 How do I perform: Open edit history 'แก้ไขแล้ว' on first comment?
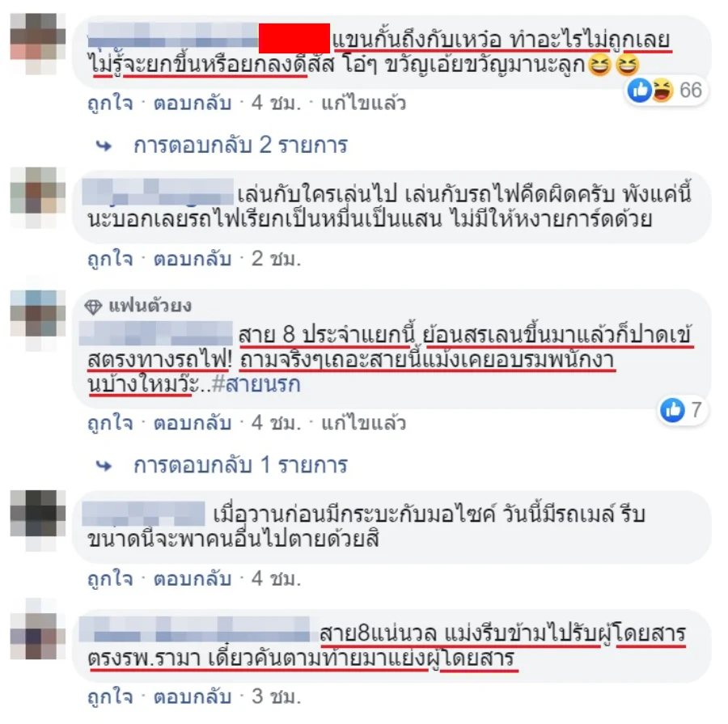(363, 103)
